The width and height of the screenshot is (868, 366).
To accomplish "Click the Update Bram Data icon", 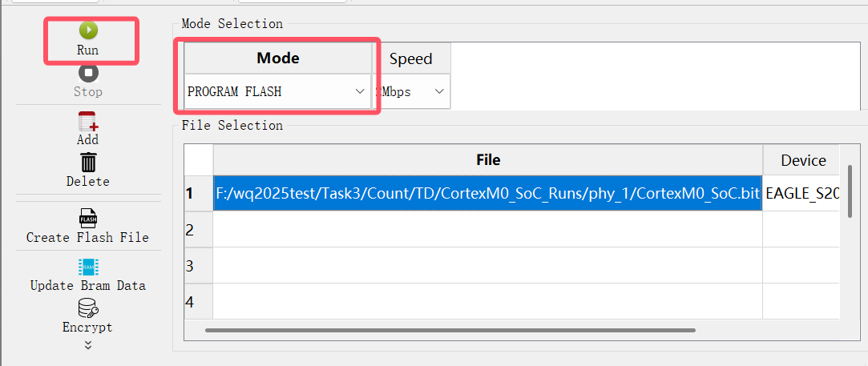I will pos(87,267).
